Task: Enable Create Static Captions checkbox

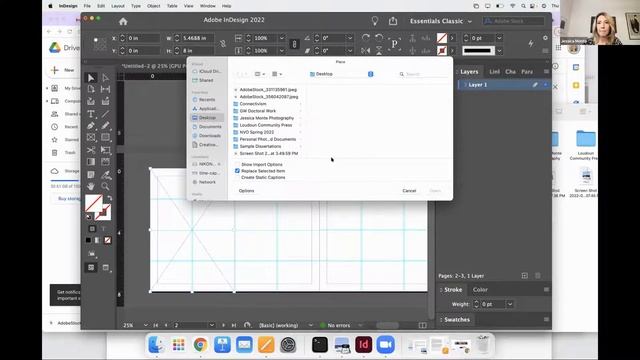Action: (x=237, y=178)
